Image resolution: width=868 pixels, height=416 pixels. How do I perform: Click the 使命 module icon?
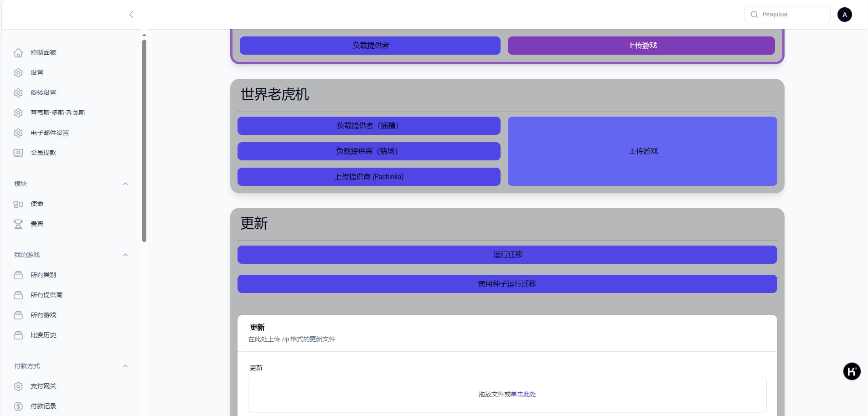click(18, 204)
